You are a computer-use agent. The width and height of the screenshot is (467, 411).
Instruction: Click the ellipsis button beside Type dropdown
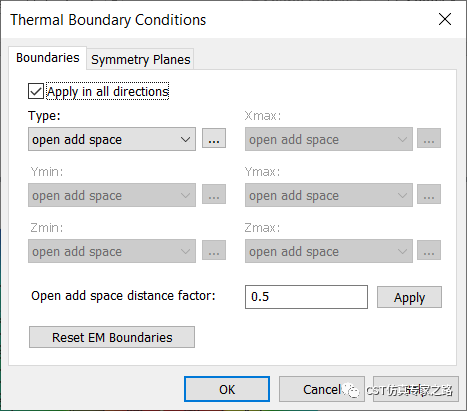tap(214, 138)
